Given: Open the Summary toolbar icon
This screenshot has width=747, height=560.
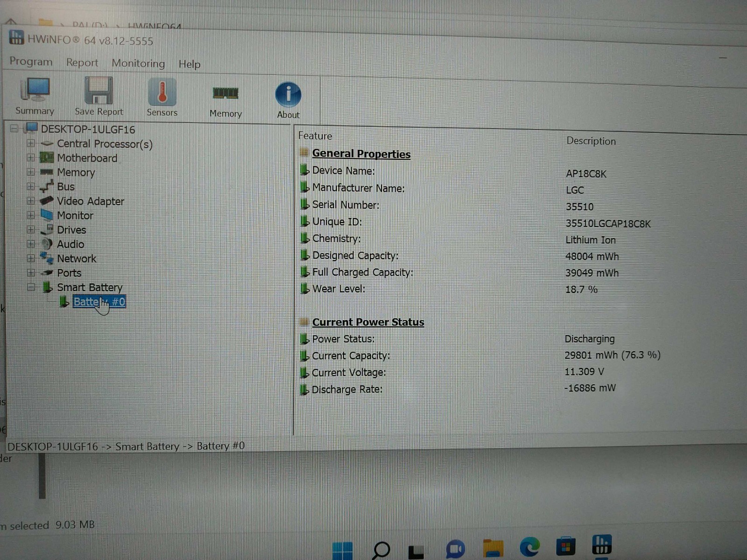Looking at the screenshot, I should [35, 96].
